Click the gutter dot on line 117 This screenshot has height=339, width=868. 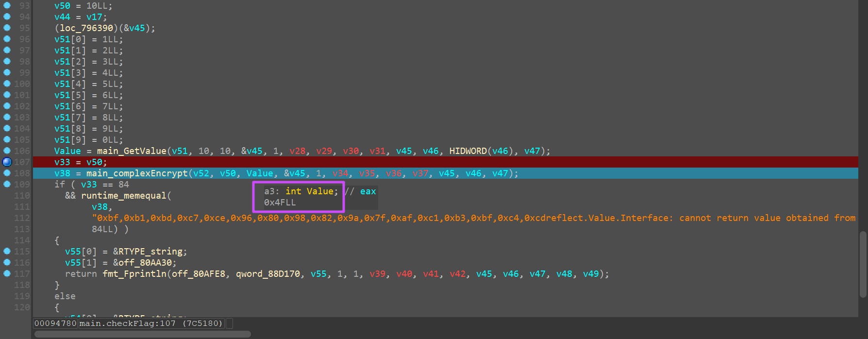click(x=7, y=273)
